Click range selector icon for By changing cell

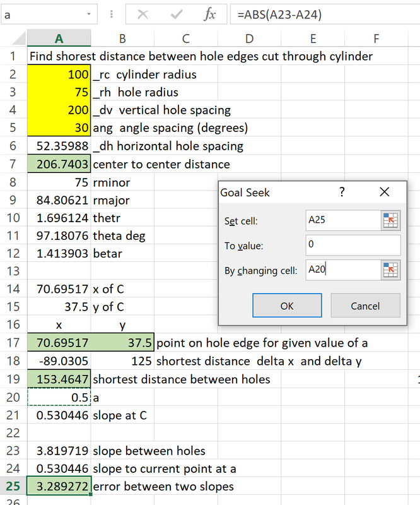pos(391,270)
